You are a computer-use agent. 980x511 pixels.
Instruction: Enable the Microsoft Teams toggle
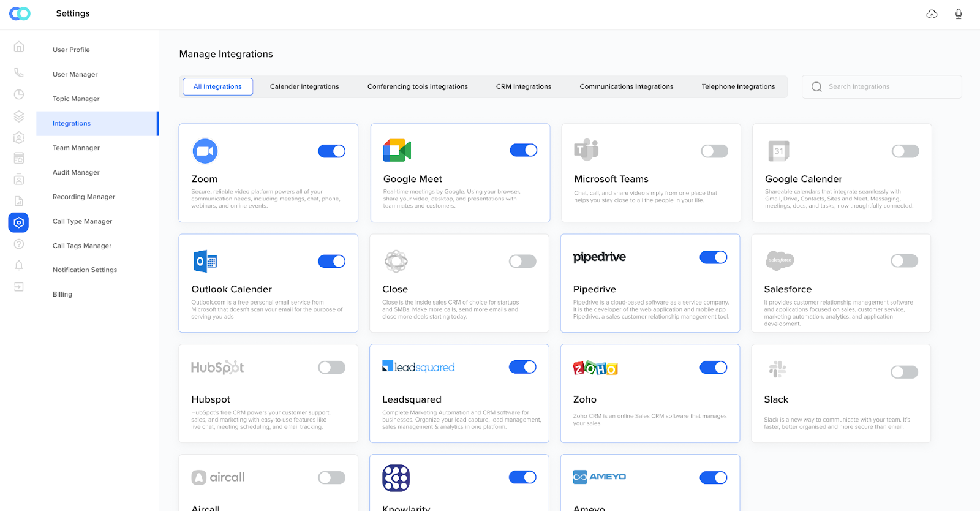click(715, 151)
